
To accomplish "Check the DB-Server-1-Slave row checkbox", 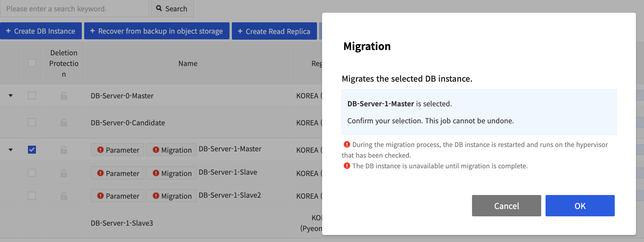I will tap(32, 173).
